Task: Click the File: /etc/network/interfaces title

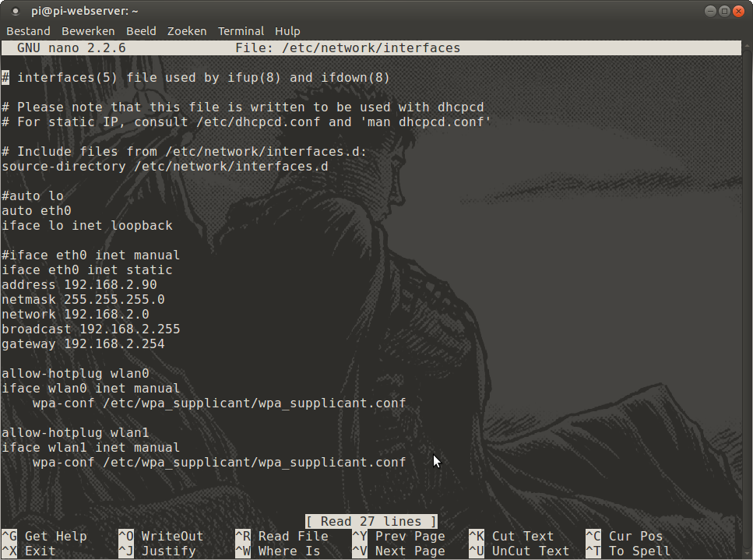Action: tap(347, 48)
